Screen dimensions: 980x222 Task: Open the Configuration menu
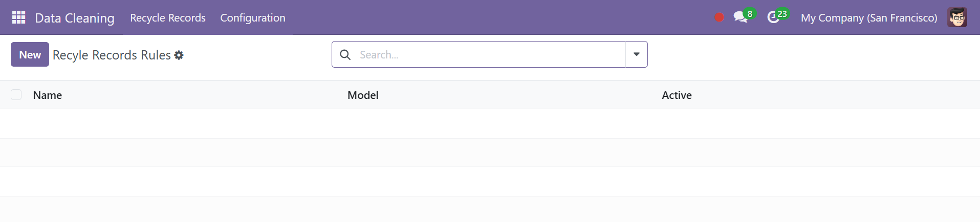pos(253,17)
